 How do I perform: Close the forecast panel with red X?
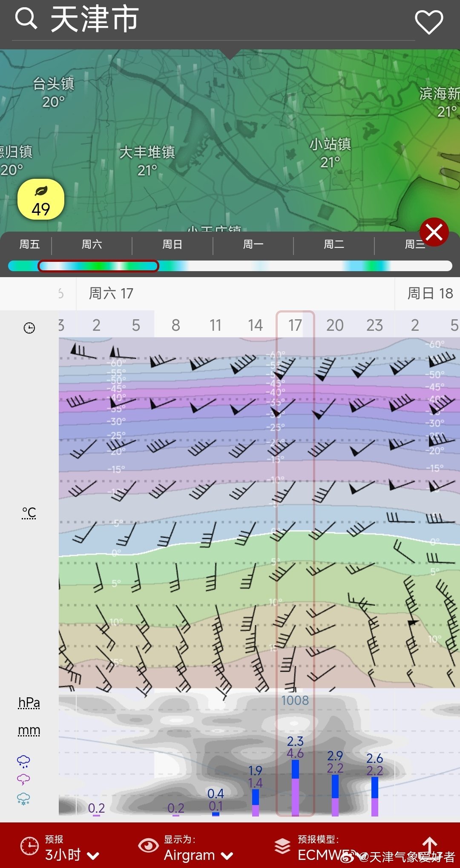click(434, 232)
